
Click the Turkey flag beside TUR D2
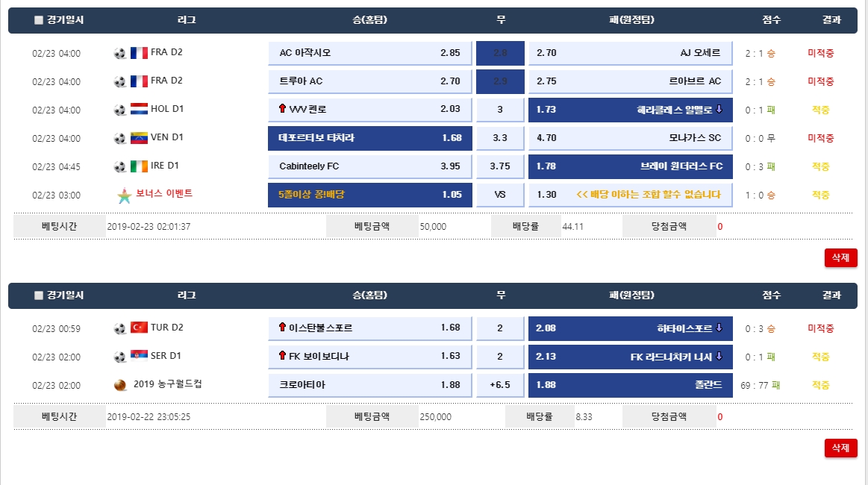pos(139,328)
